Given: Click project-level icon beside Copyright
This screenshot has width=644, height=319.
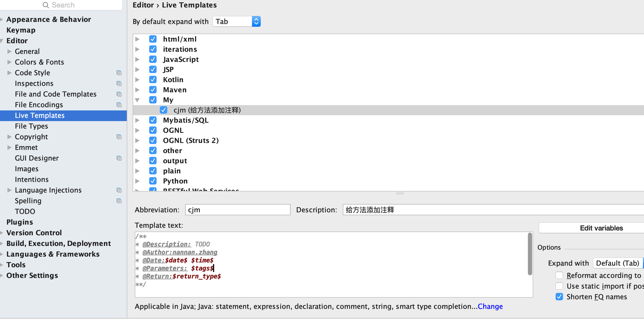Looking at the screenshot, I should pos(119,137).
